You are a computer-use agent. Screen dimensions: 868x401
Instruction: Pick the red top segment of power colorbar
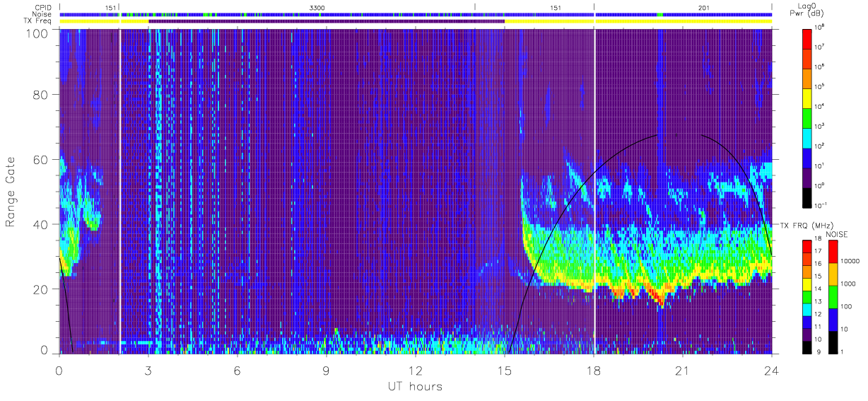[808, 38]
